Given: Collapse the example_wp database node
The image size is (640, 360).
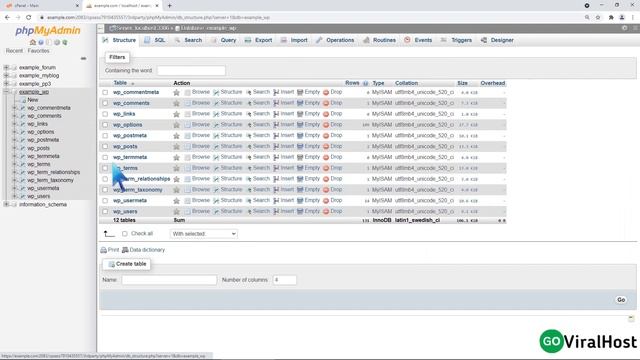Looking at the screenshot, I should (x=6, y=92).
